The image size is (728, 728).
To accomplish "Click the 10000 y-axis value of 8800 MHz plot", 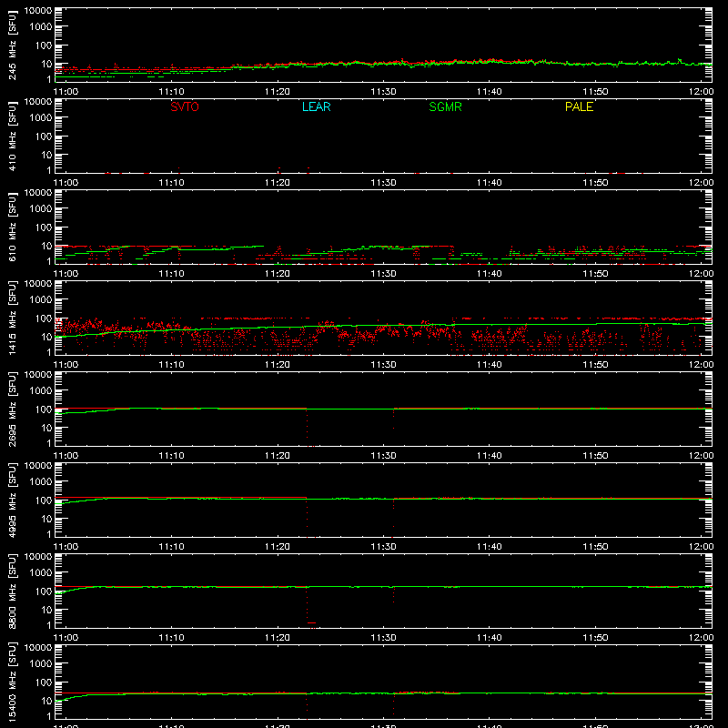I will point(38,557).
